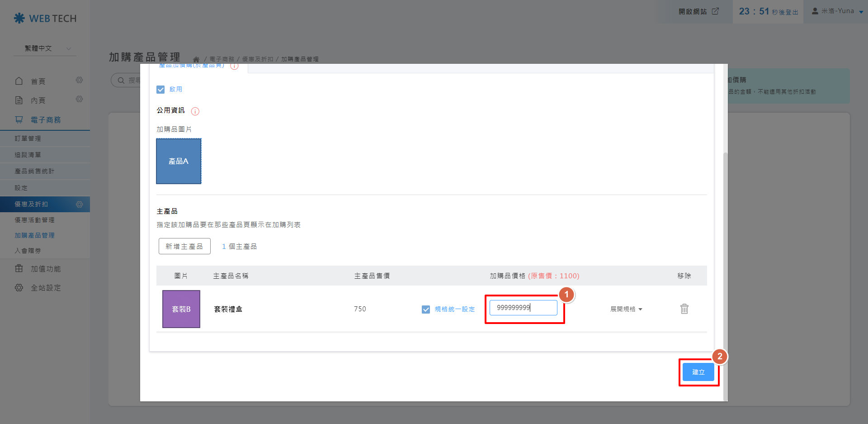Click the blue 建立 button
The height and width of the screenshot is (424, 868).
pyautogui.click(x=698, y=372)
